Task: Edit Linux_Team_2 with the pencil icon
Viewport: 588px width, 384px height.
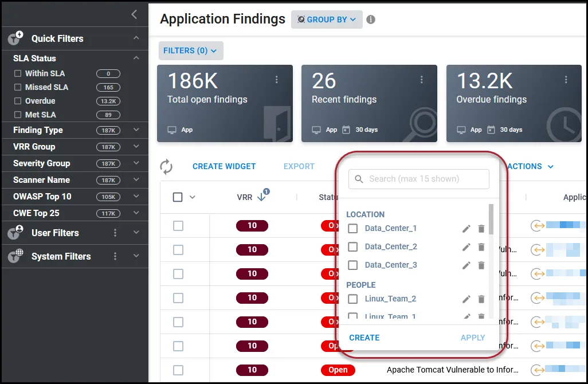Action: 466,299
